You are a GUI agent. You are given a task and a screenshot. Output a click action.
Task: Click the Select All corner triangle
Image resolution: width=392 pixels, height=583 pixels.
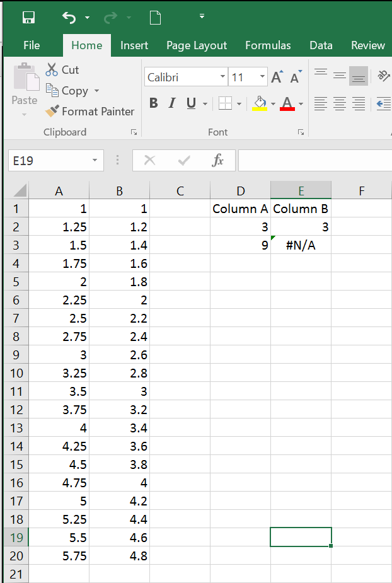coord(19,190)
